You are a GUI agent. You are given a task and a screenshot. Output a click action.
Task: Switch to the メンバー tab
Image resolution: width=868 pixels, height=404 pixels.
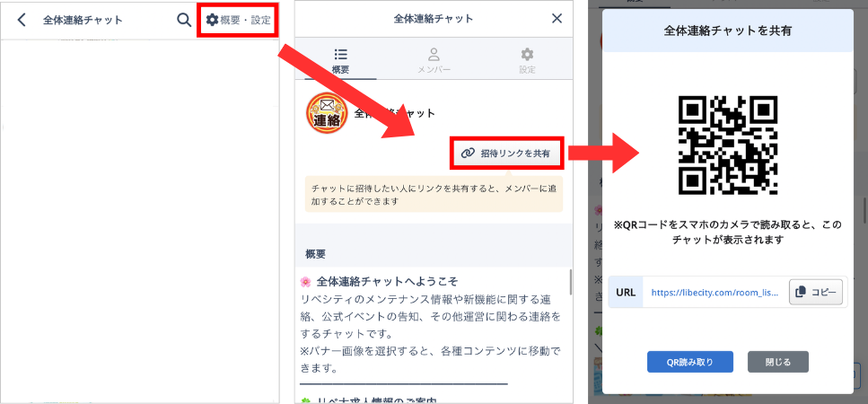click(434, 60)
